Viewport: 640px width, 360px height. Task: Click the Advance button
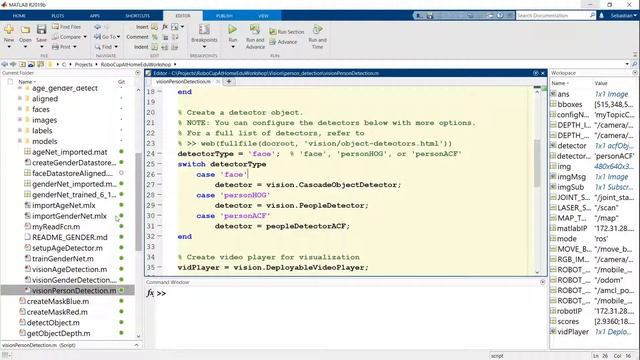pyautogui.click(x=283, y=42)
